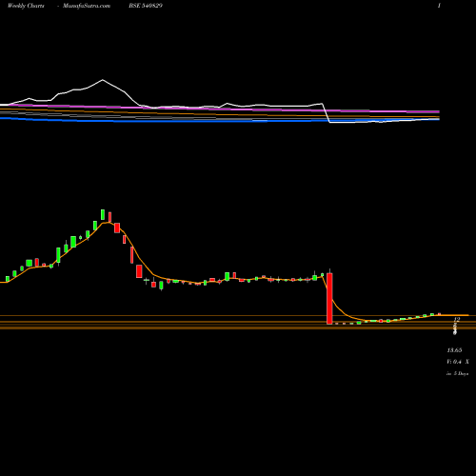Click the 'in 5 Days' label
The height and width of the screenshot is (476, 476).
(457, 374)
